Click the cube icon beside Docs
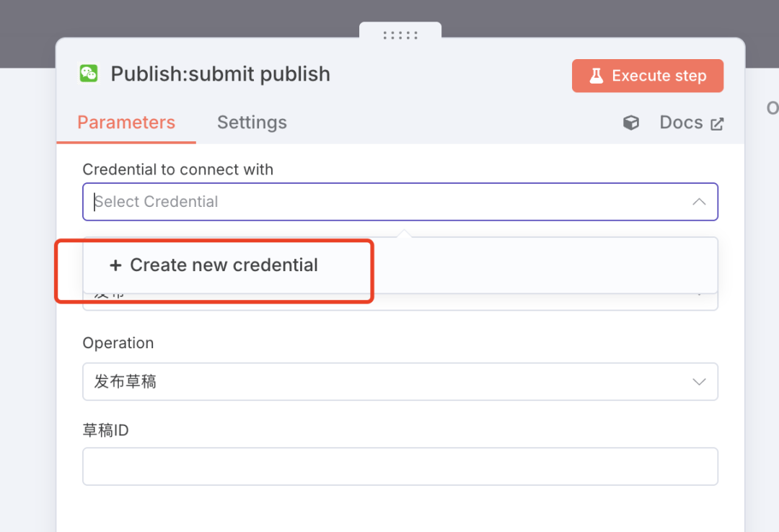The width and height of the screenshot is (779, 532). point(631,123)
